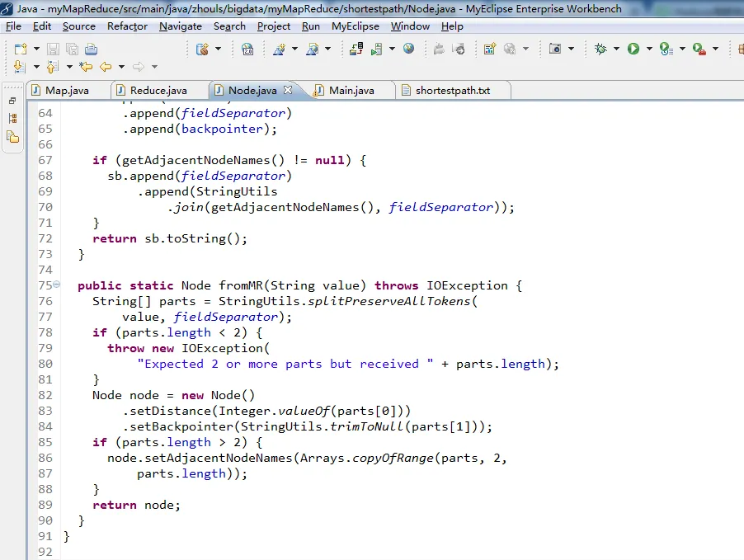Click the Run with profiling icon

point(666,49)
